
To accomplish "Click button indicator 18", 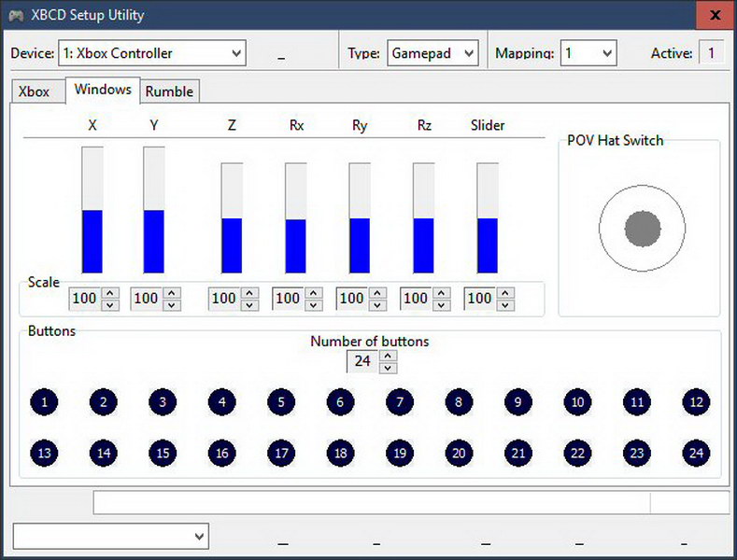I will [x=340, y=453].
